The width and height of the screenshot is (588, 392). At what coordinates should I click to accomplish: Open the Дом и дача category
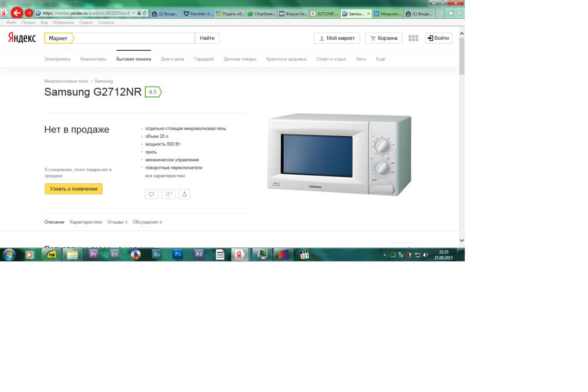point(172,59)
